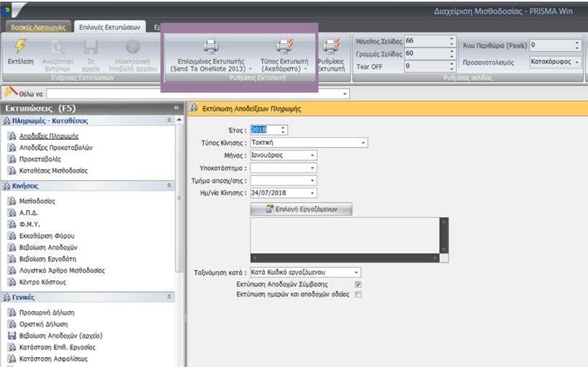The height and width of the screenshot is (368, 588).
Task: Click printer icon beside Προσωρινή Δήλωση
Action: pos(12,313)
